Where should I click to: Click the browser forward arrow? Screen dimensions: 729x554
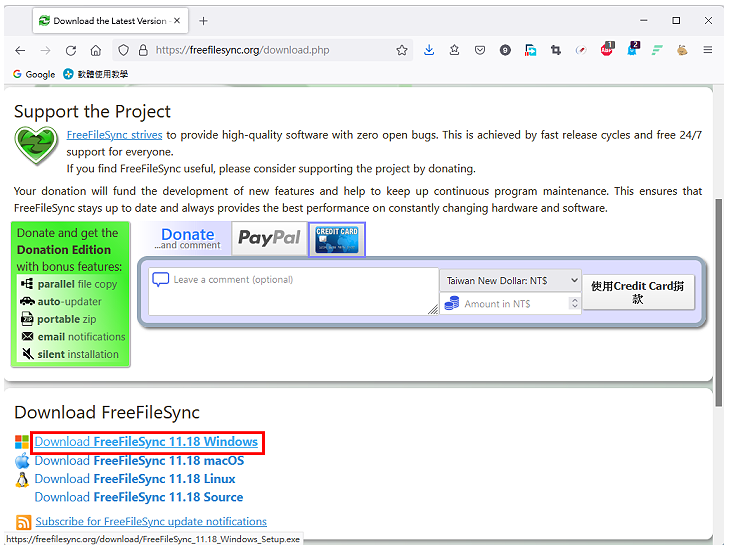[x=46, y=50]
